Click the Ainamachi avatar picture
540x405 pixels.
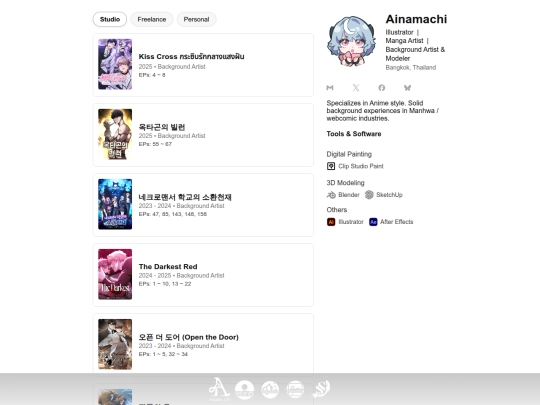click(351, 41)
